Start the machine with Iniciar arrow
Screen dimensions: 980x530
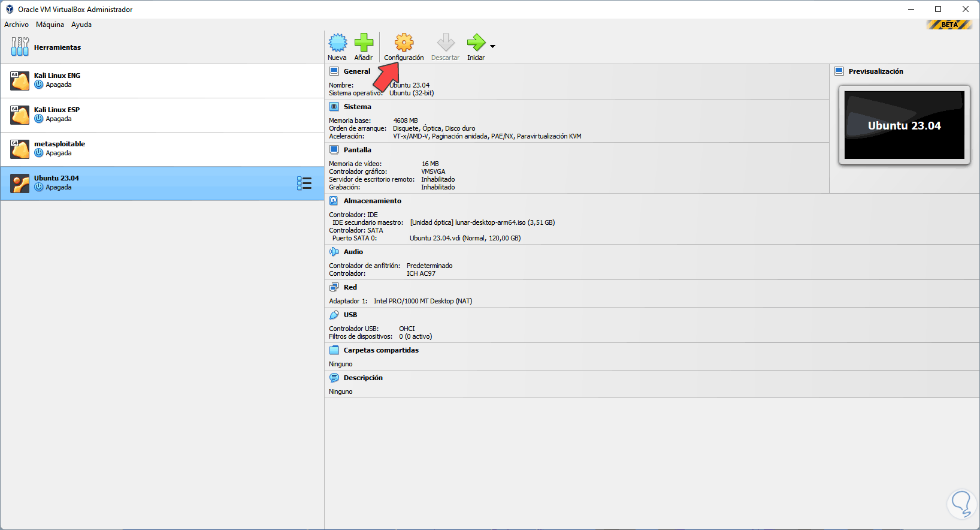click(476, 43)
